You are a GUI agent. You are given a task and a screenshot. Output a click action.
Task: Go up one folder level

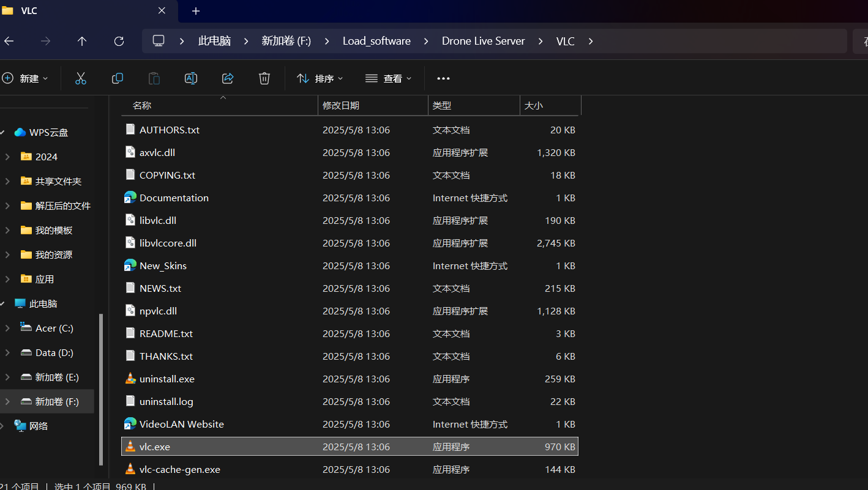82,41
